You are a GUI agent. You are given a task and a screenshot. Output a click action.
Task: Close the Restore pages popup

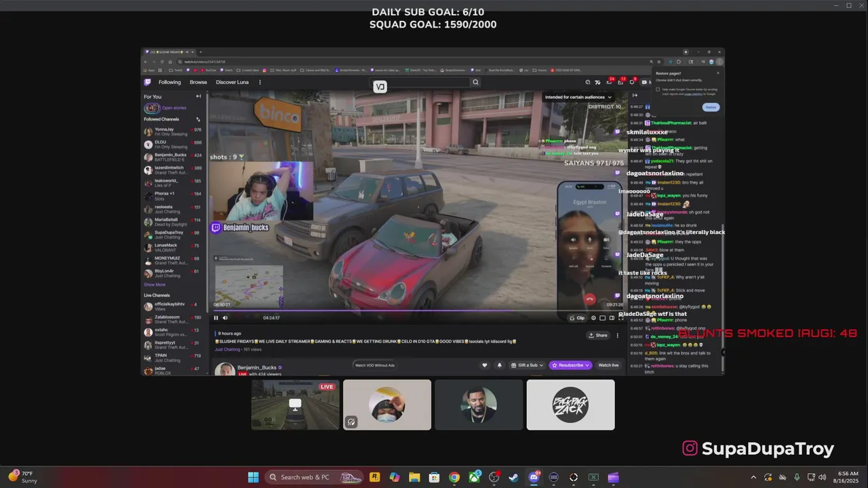coord(717,73)
